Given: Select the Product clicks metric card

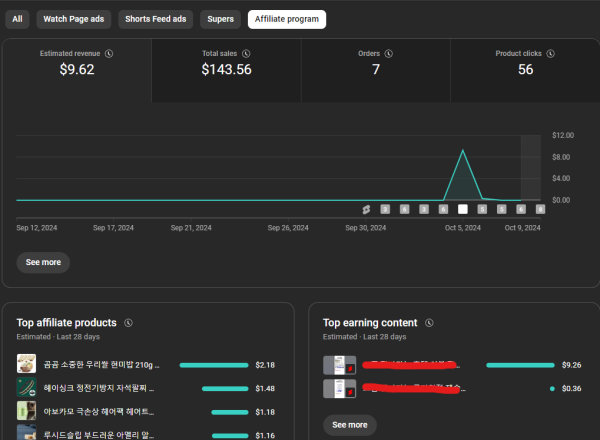Looking at the screenshot, I should 525,70.
